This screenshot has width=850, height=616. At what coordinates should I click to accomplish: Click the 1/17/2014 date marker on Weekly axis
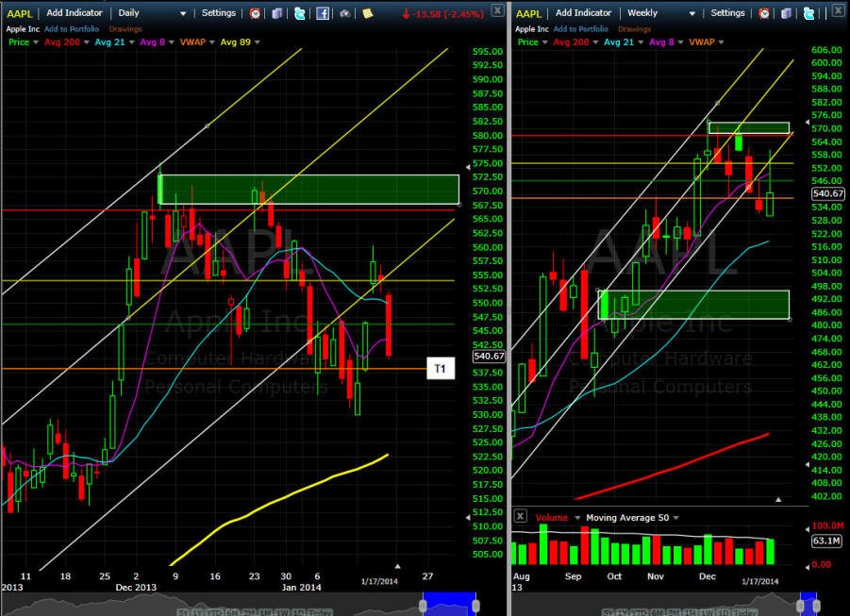coord(760,581)
